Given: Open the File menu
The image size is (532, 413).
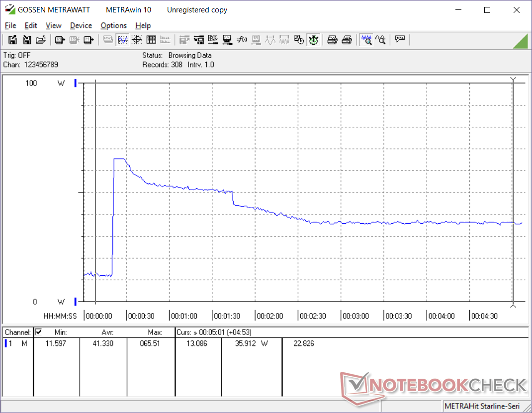Looking at the screenshot, I should click(10, 25).
